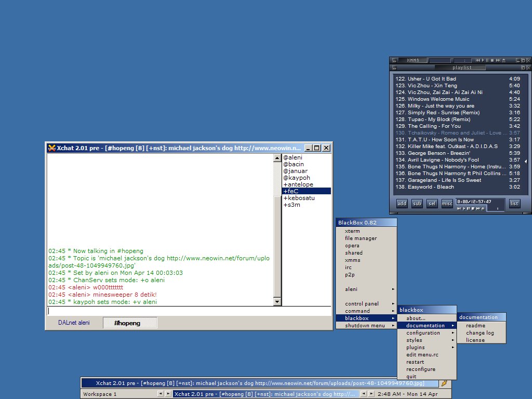Click the Xchat scrollbar up arrow
Image resolution: width=532 pixels, height=399 pixels.
pyautogui.click(x=277, y=158)
